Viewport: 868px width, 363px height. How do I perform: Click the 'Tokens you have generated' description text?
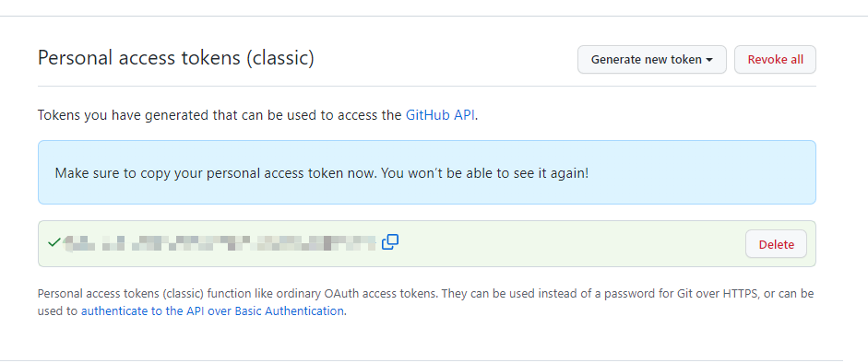tap(257, 115)
